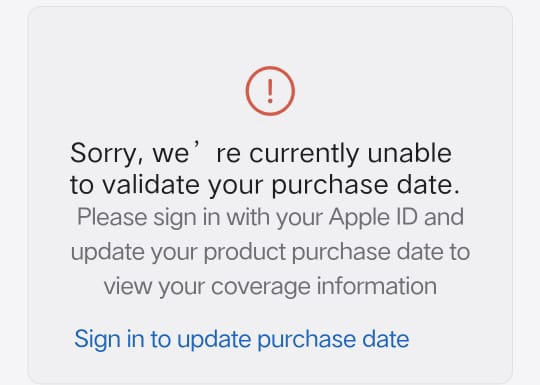
Task: Click the 'Please sign in with your Apple ID and' line
Action: click(270, 218)
